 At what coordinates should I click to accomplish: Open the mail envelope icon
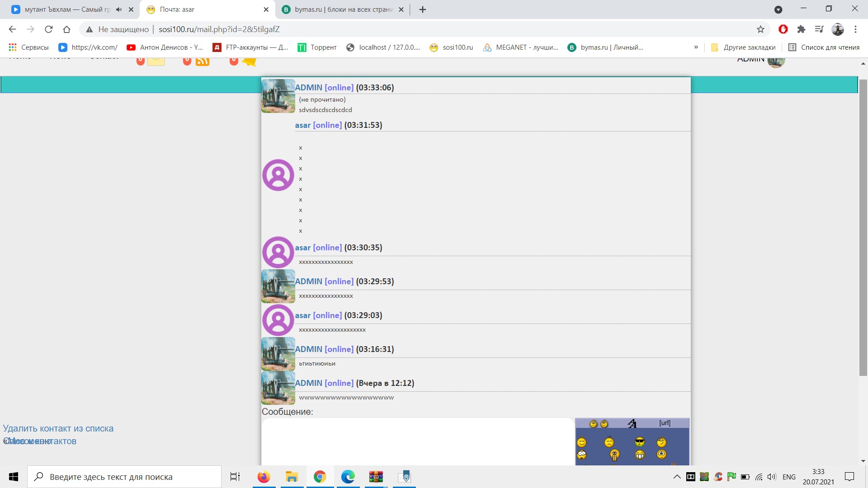pyautogui.click(x=156, y=61)
